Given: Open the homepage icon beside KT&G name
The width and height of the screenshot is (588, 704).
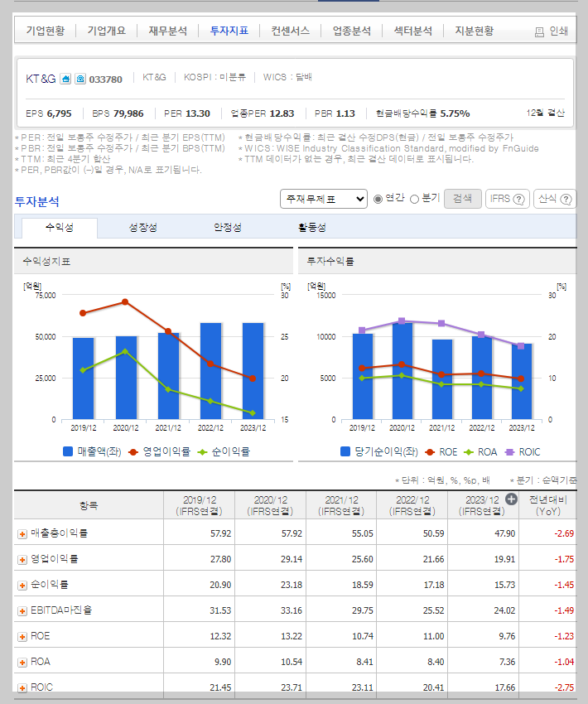Looking at the screenshot, I should (x=65, y=79).
